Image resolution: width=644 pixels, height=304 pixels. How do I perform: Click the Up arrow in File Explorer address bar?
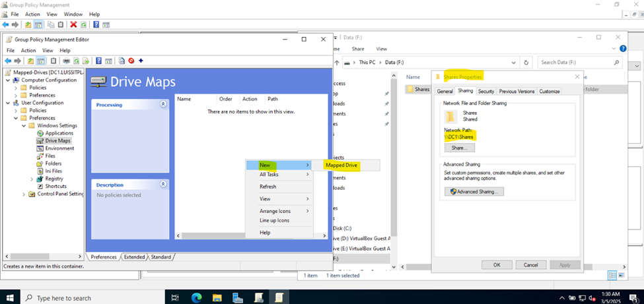coord(338,63)
